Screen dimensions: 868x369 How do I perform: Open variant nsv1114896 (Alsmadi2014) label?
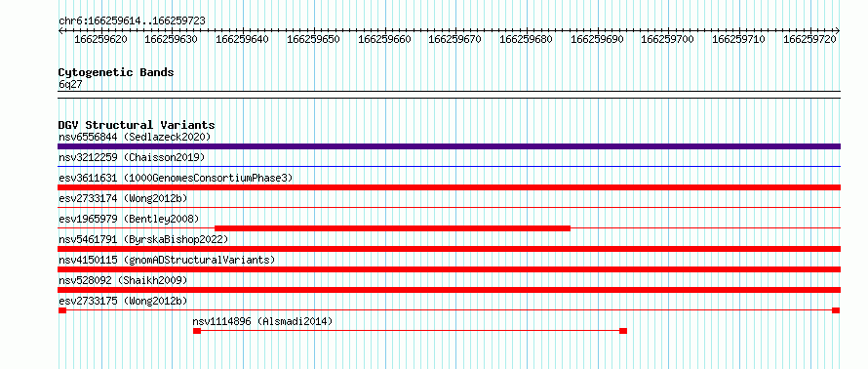(262, 321)
